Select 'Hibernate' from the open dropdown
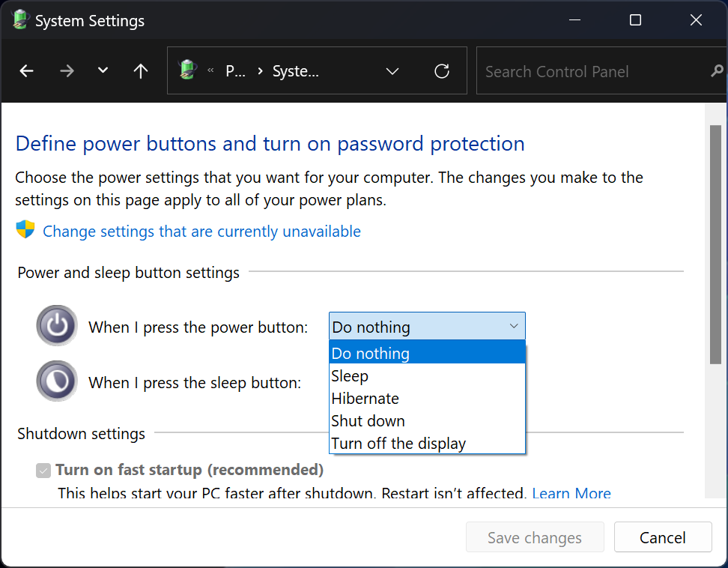This screenshot has height=568, width=728. [x=365, y=398]
